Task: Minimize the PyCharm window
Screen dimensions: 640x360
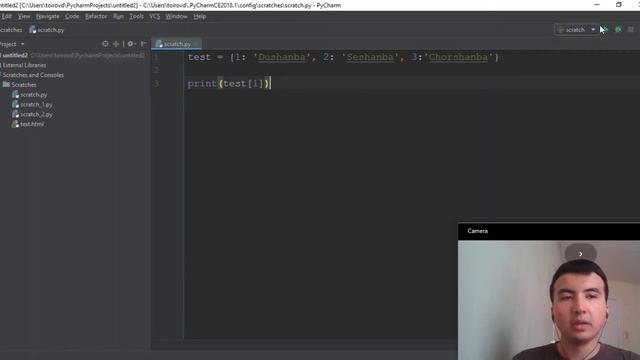Action: (x=597, y=5)
